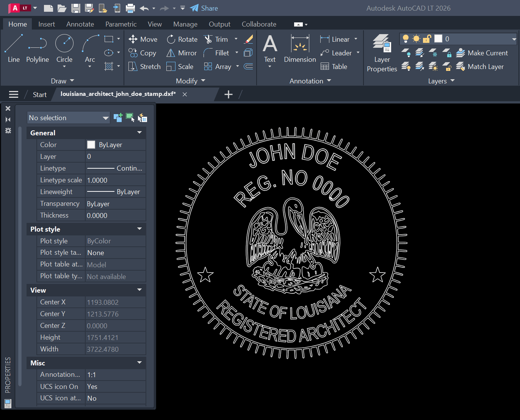
Task: Select the Line drawing tool
Action: [x=14, y=49]
